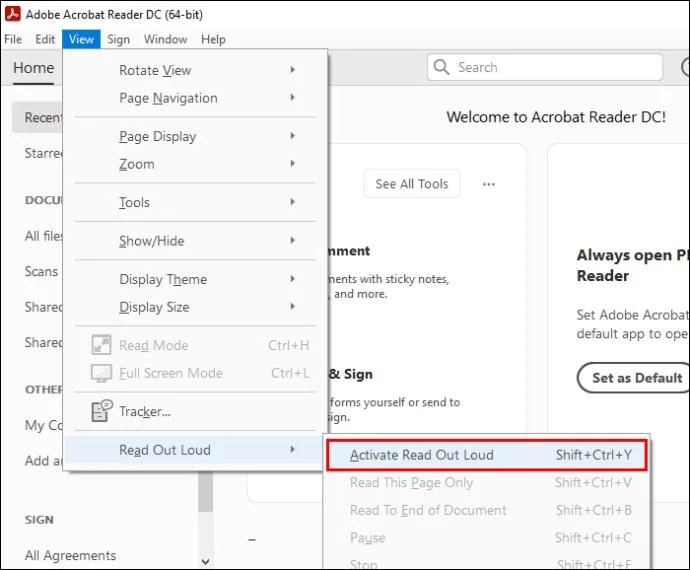This screenshot has width=690, height=570.
Task: Open the Help menu
Action: 213,39
